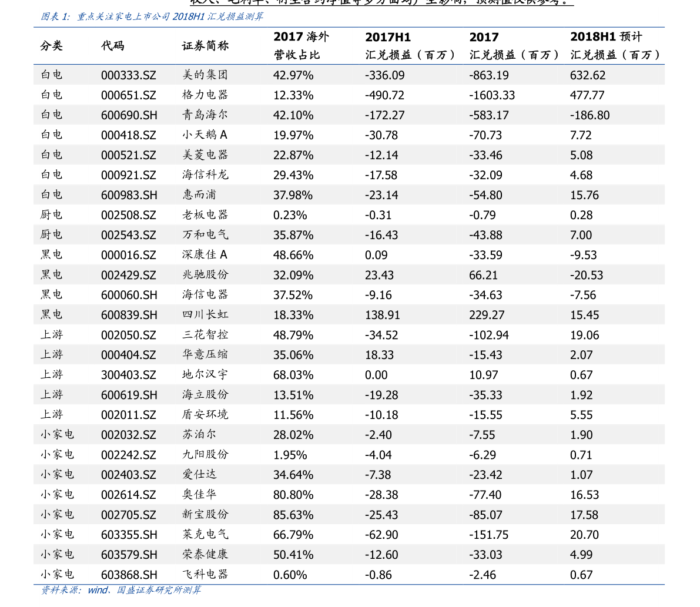This screenshot has height=607, width=700.
Task: Select company name 盾安环境
Action: point(205,415)
